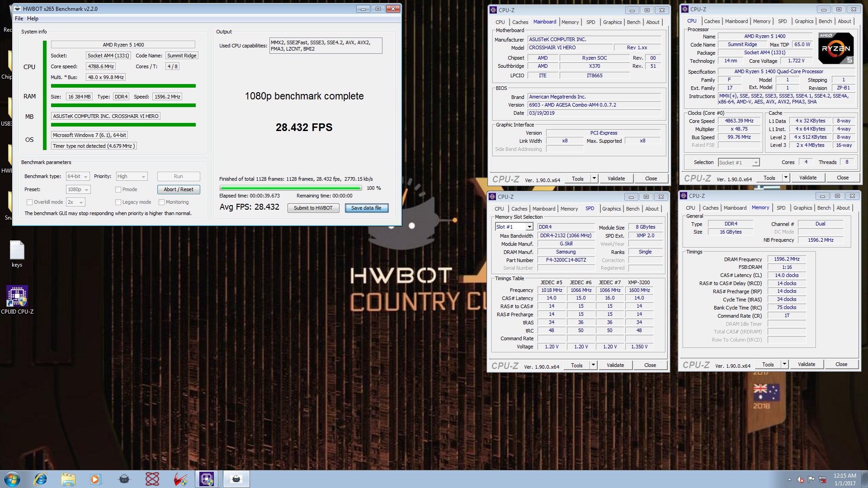This screenshot has width=868, height=488.
Task: Click the 100% benchmark progress bar
Action: click(x=291, y=188)
